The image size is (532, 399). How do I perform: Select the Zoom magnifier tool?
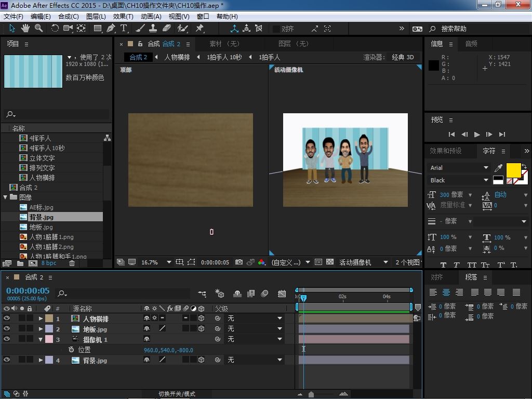coord(39,29)
